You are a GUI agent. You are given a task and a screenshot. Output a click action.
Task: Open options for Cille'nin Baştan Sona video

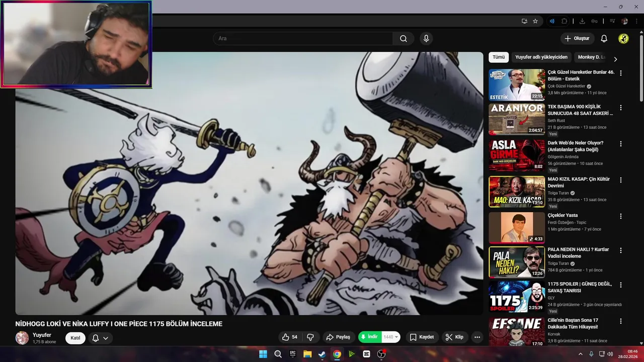click(620, 321)
